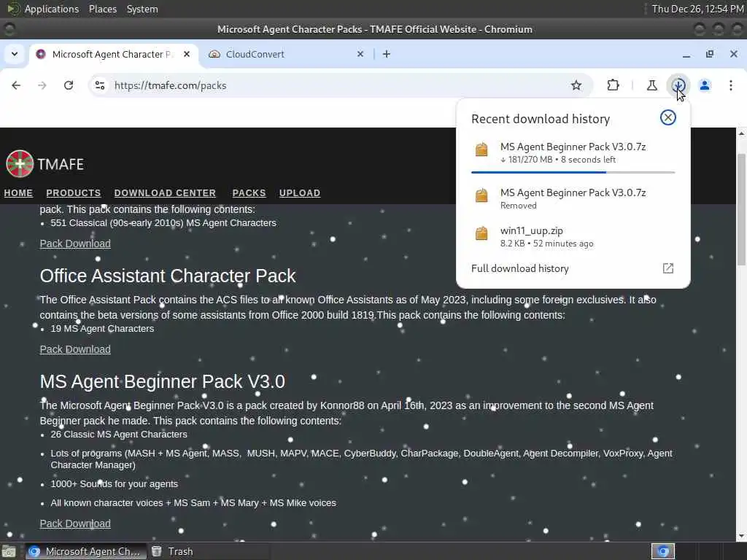Viewport: 747px width, 560px height.
Task: Open the Chromium three-dot menu
Action: point(731,85)
